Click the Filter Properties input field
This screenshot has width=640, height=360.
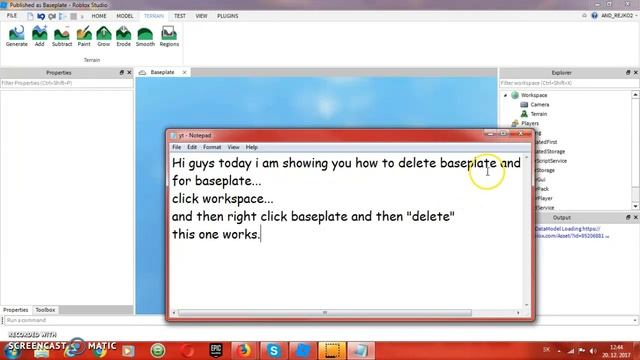click(x=67, y=83)
